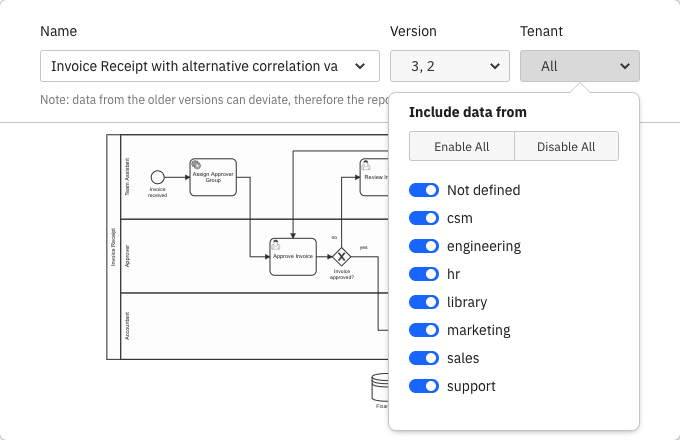Disable the csm tenant toggle
680x440 pixels.
(x=424, y=218)
